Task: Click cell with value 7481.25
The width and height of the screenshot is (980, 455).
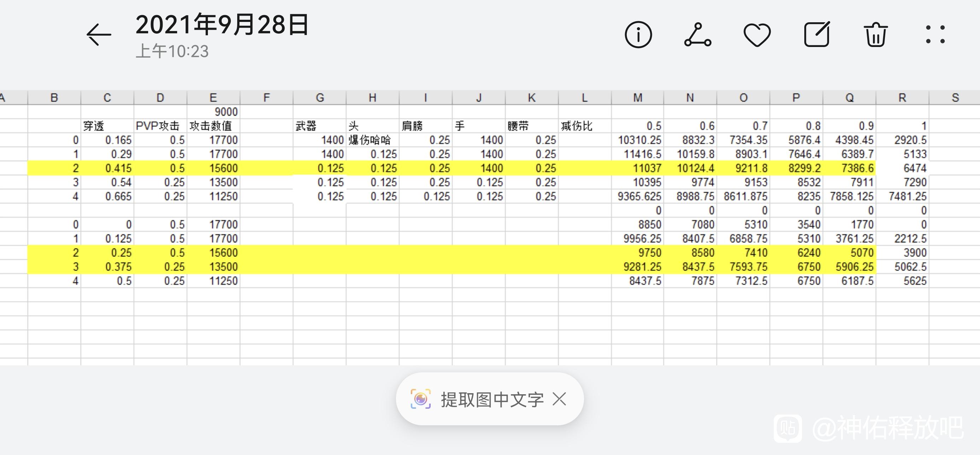Action: coord(902,196)
